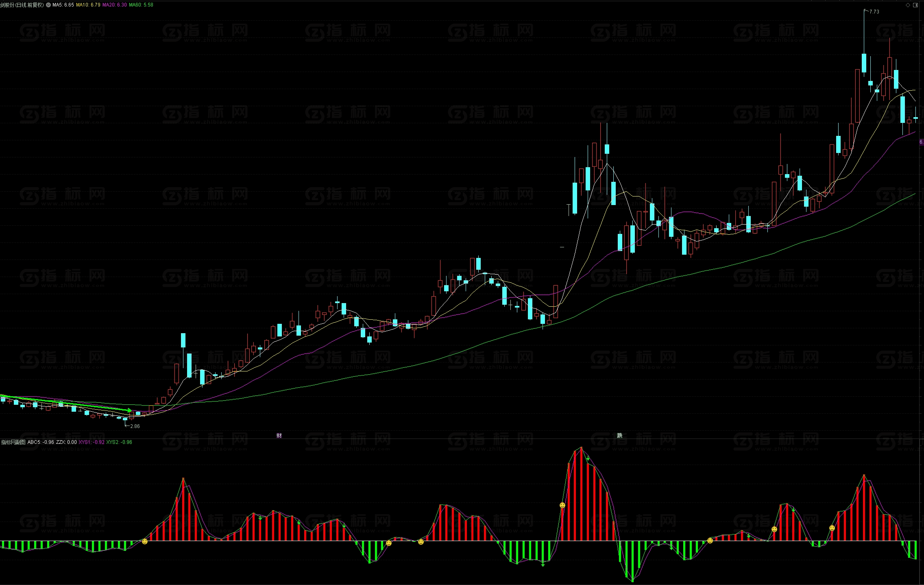Click the stock title 日线 前复权

tap(22, 5)
